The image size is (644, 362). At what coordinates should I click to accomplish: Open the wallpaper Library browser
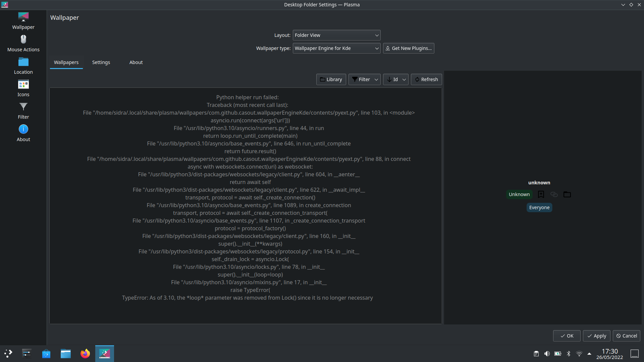(331, 79)
